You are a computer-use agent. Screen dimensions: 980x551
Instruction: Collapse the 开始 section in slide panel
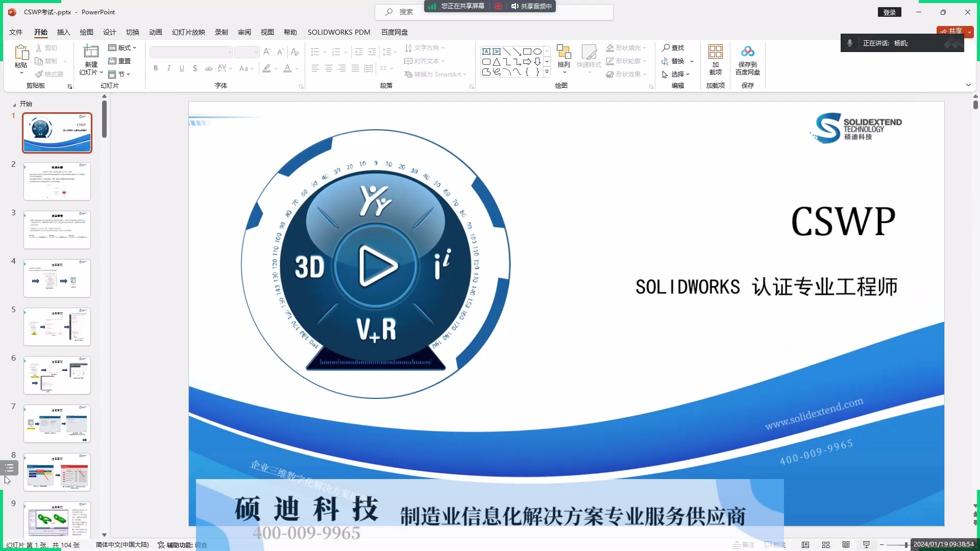coord(14,104)
